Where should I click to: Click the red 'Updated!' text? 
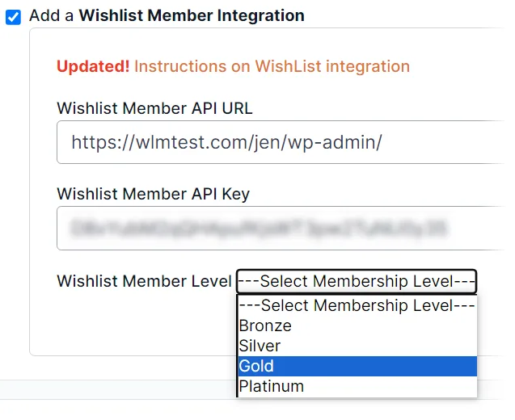point(93,66)
